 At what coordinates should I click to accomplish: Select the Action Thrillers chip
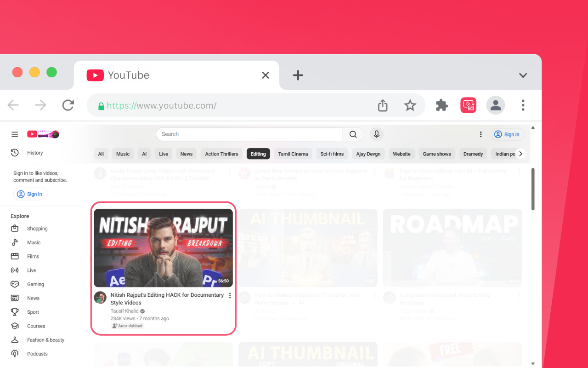click(x=222, y=154)
